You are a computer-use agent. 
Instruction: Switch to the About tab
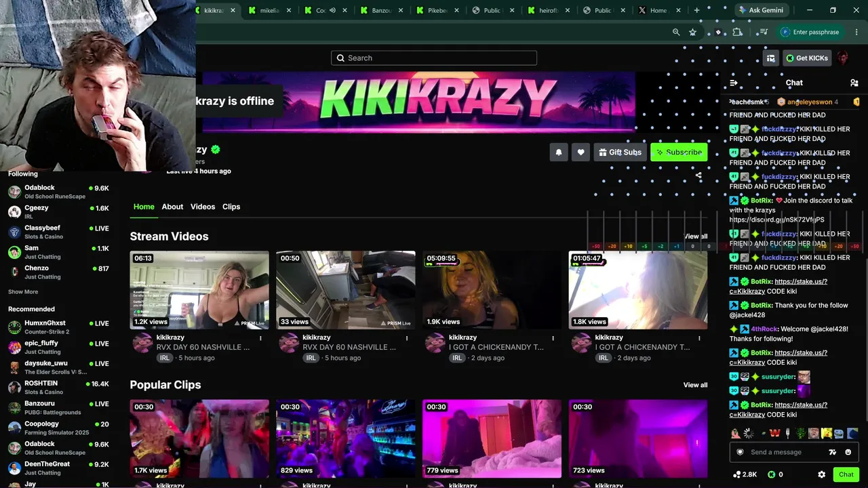point(172,207)
